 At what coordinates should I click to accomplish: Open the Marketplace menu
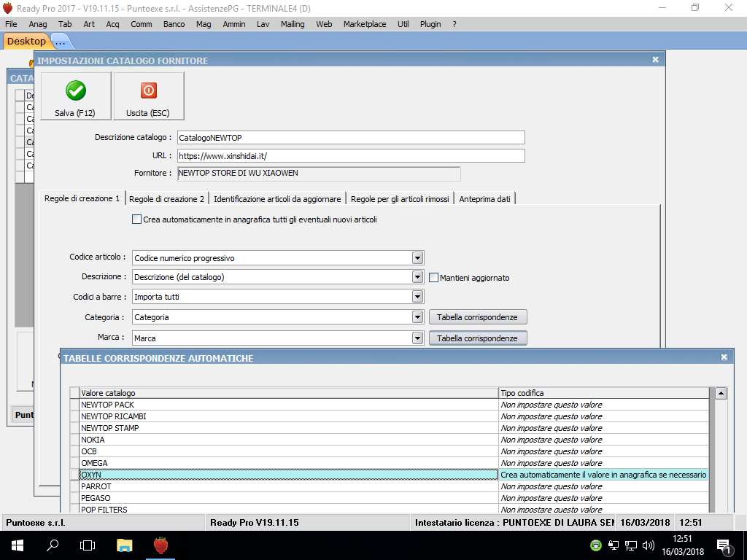(x=365, y=24)
